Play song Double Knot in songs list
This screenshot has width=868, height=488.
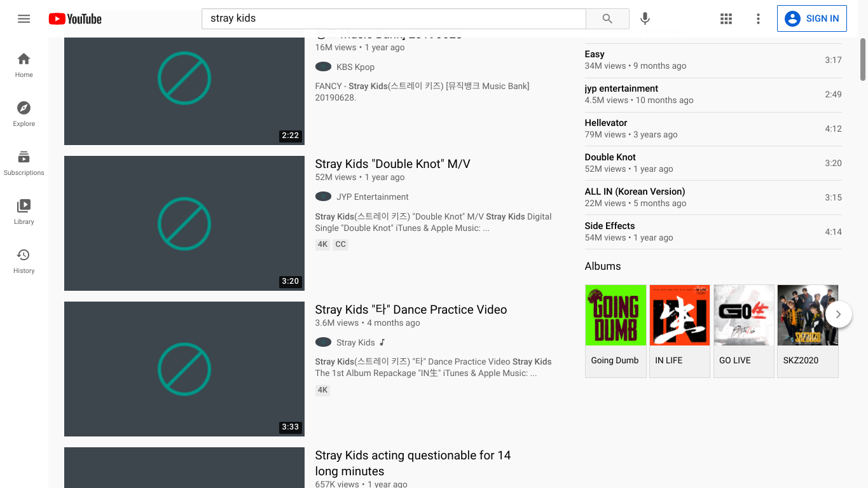pos(713,163)
